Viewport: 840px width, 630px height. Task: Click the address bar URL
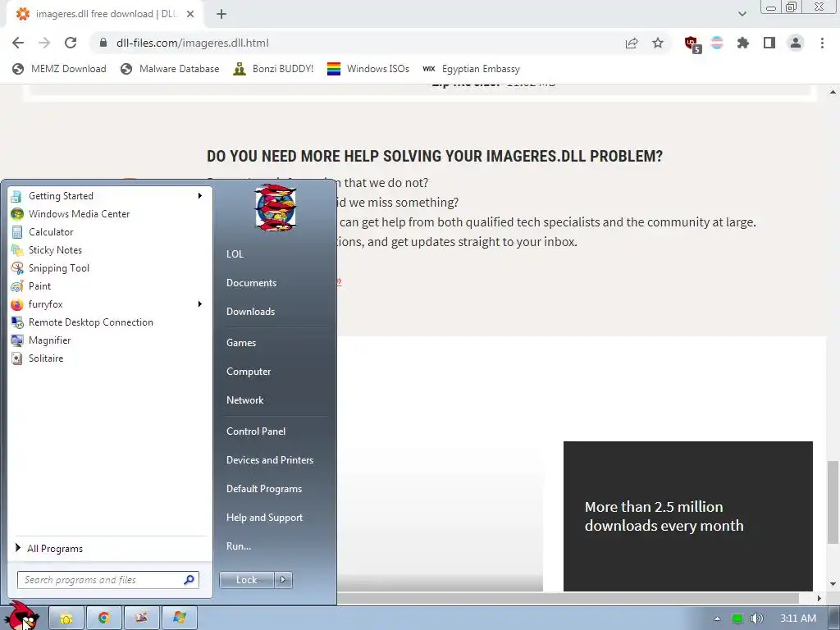tap(192, 43)
